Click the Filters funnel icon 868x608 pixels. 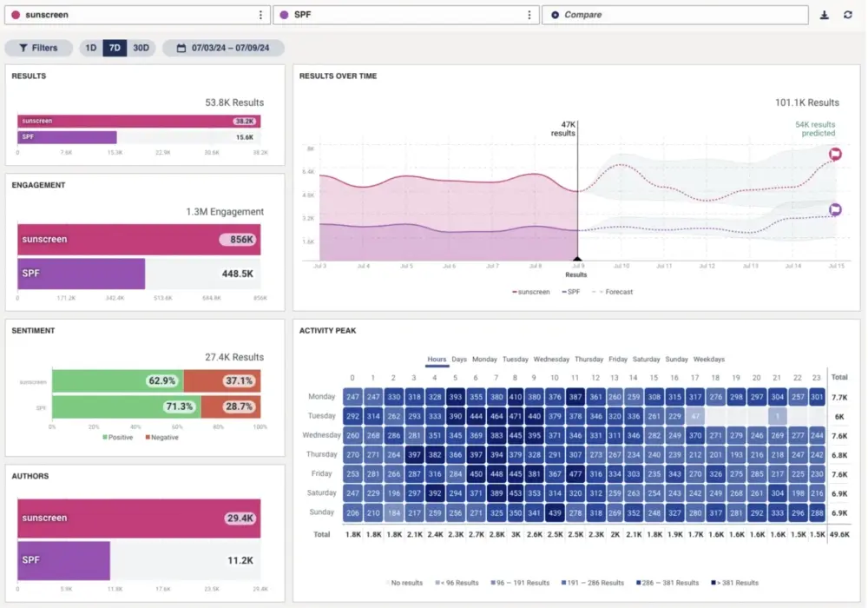pos(23,48)
